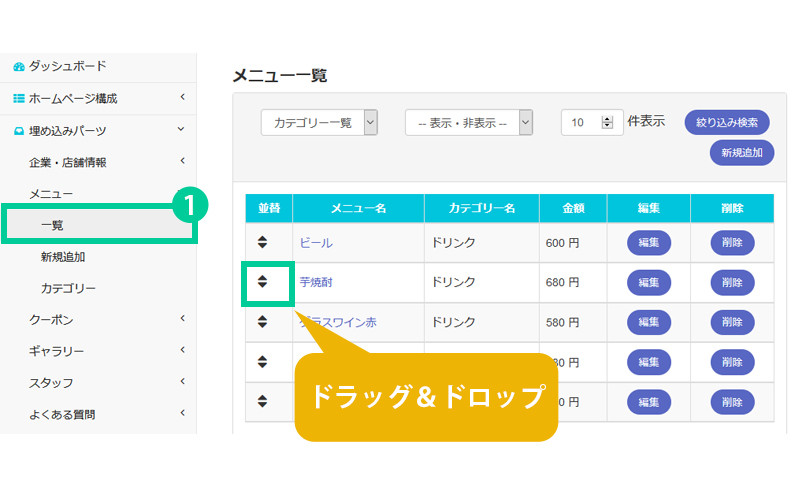Click the sort handle for 芋焼酎 row
Image resolution: width=800 pixels, height=500 pixels.
click(x=262, y=282)
